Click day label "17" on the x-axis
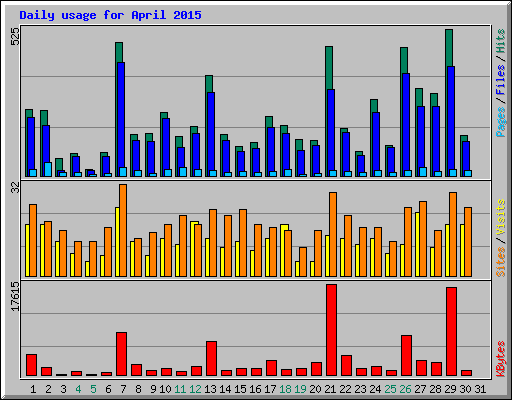The height and width of the screenshot is (400, 512). click(270, 389)
